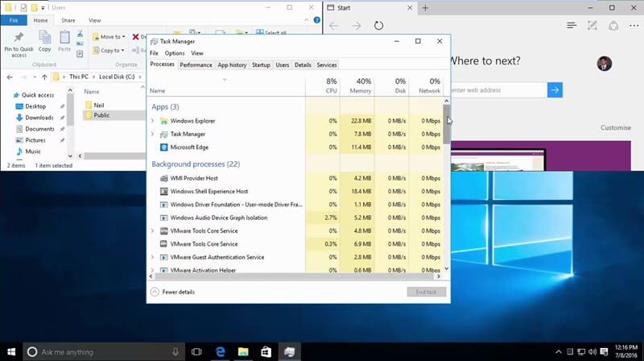644x361 pixels.
Task: Switch to the Startup tab
Action: click(x=261, y=65)
